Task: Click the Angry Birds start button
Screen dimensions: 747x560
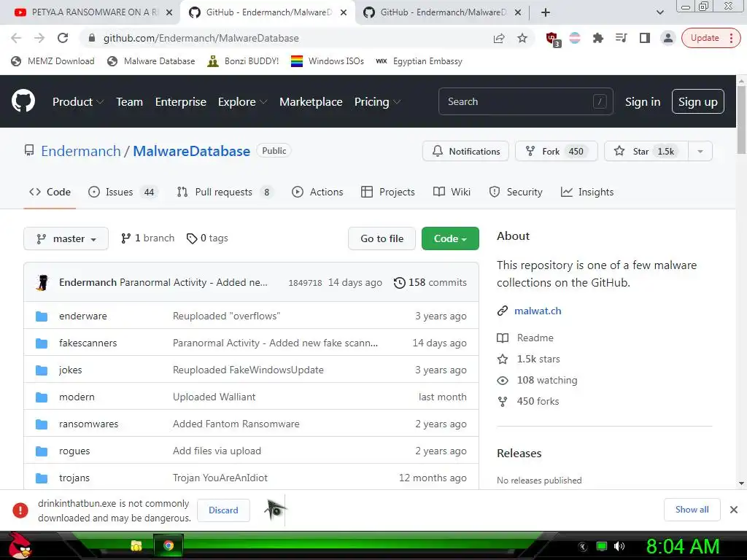Action: tap(20, 545)
